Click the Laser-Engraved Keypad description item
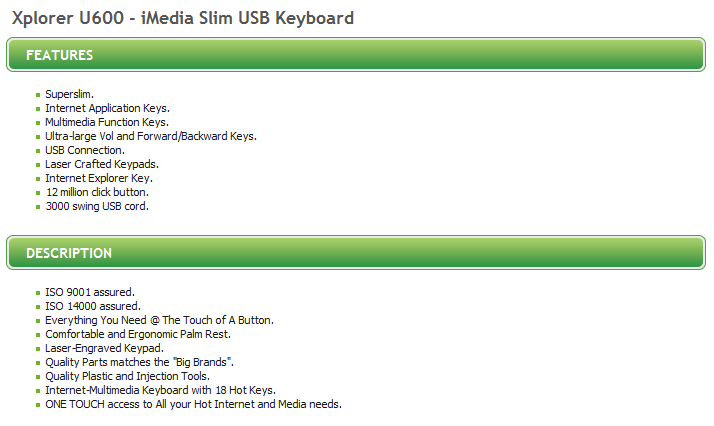This screenshot has width=714, height=426. (104, 349)
